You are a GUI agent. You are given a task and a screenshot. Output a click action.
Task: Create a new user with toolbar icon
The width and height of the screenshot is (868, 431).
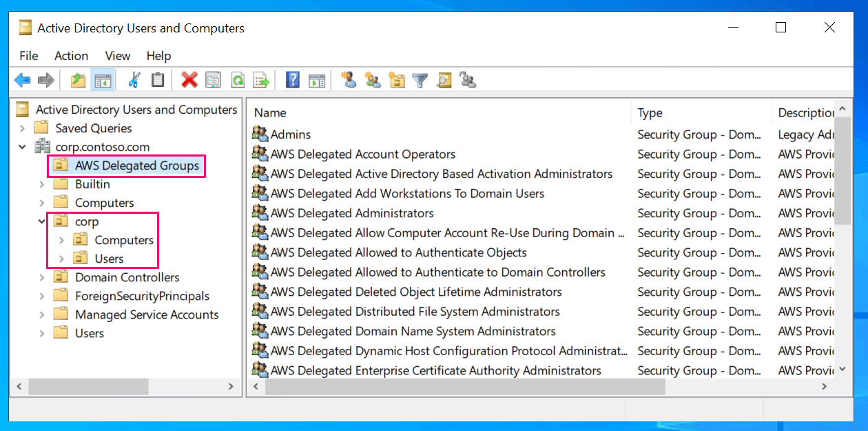(349, 81)
